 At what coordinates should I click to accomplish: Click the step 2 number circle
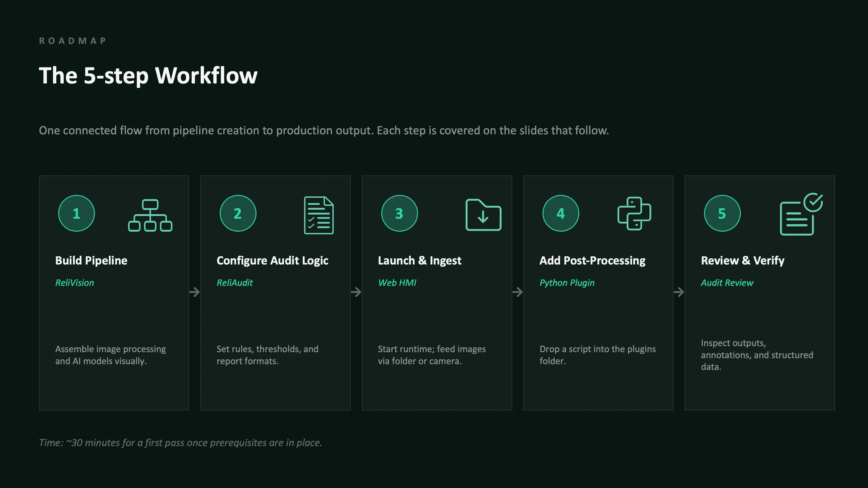click(x=238, y=213)
